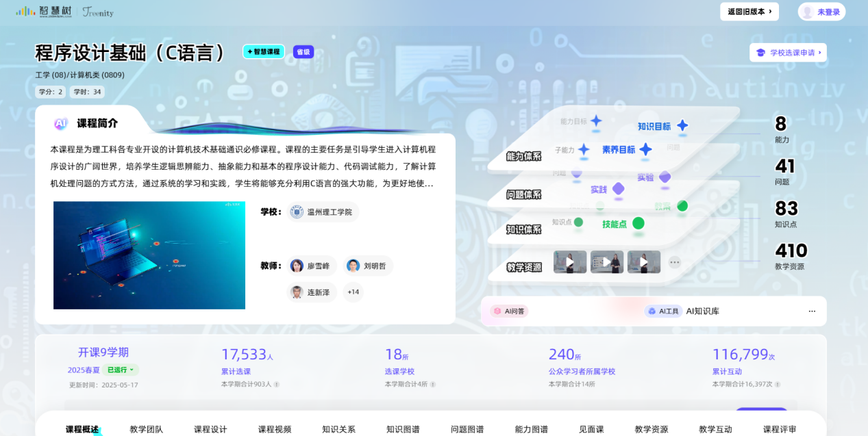868x436 pixels.
Task: Click the info icon beside 本学期合计903人
Action: tap(277, 385)
